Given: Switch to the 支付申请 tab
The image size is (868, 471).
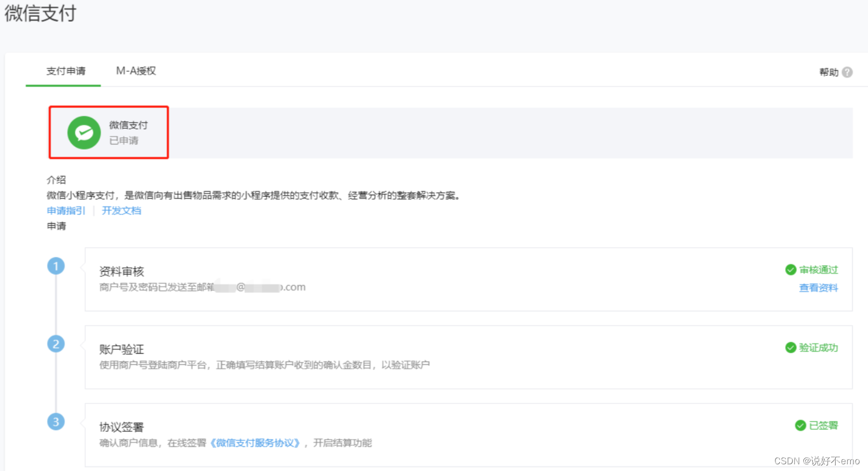Looking at the screenshot, I should (66, 71).
